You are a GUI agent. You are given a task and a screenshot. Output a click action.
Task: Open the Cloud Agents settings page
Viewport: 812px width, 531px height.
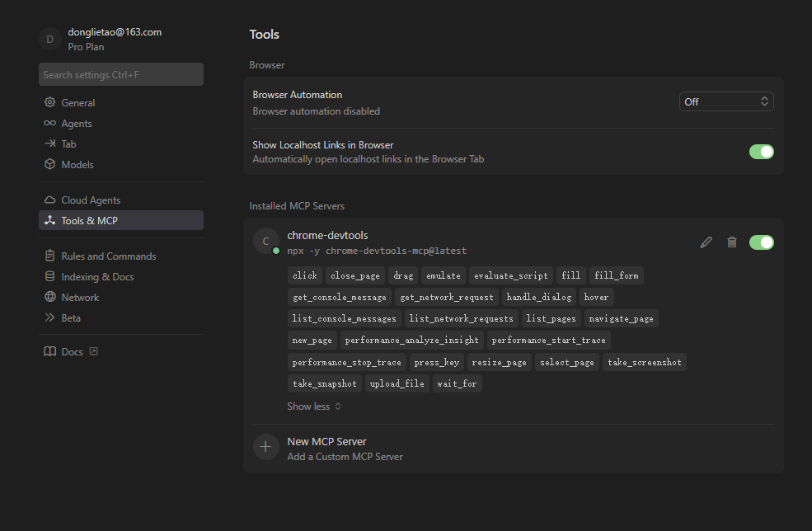point(91,200)
